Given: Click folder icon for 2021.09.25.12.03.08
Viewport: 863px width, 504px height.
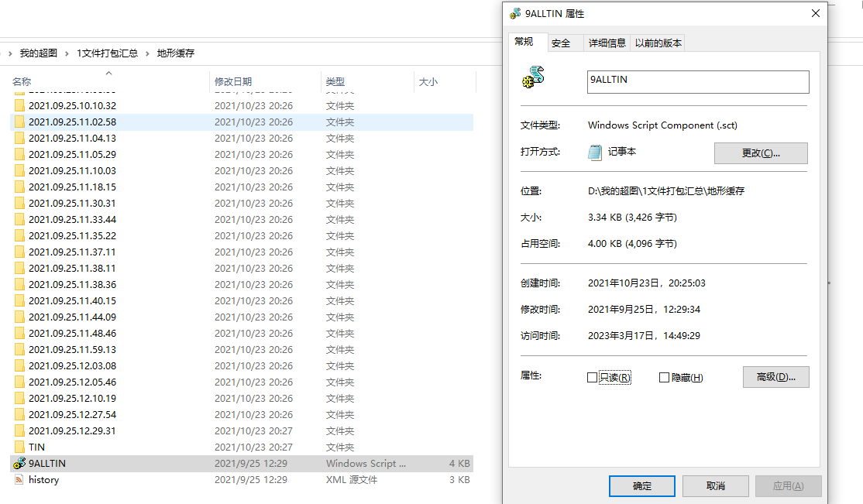Looking at the screenshot, I should point(19,366).
